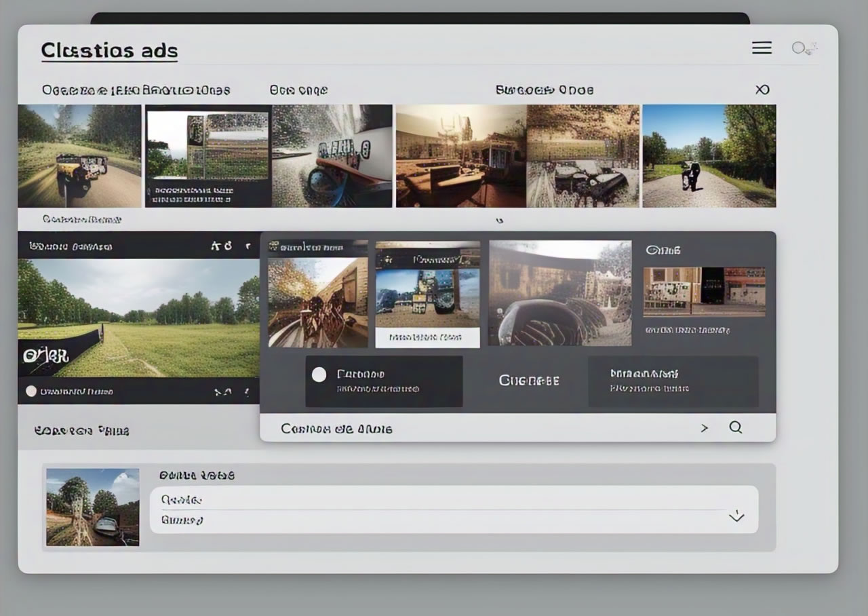Open the go-kart on country road thumbnail

click(80, 156)
